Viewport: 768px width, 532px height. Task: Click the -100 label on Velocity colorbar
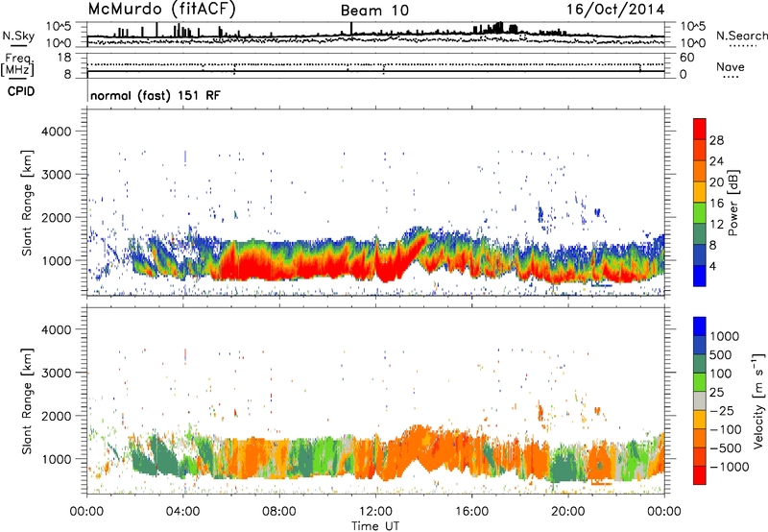(726, 429)
